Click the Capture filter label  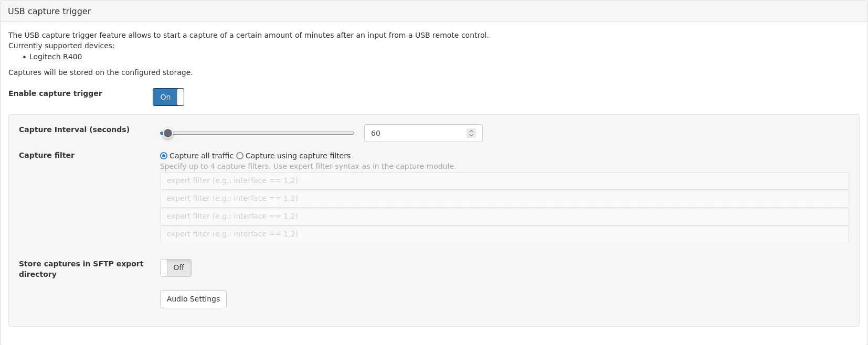tap(47, 155)
